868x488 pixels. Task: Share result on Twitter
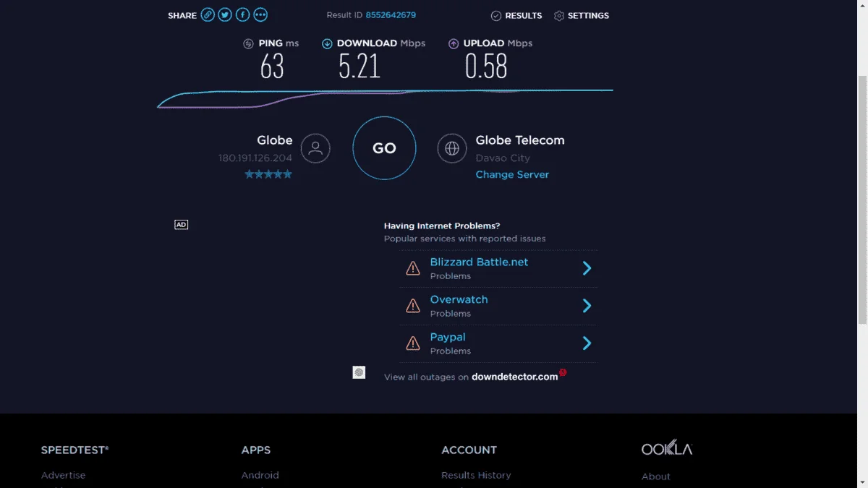pyautogui.click(x=225, y=15)
